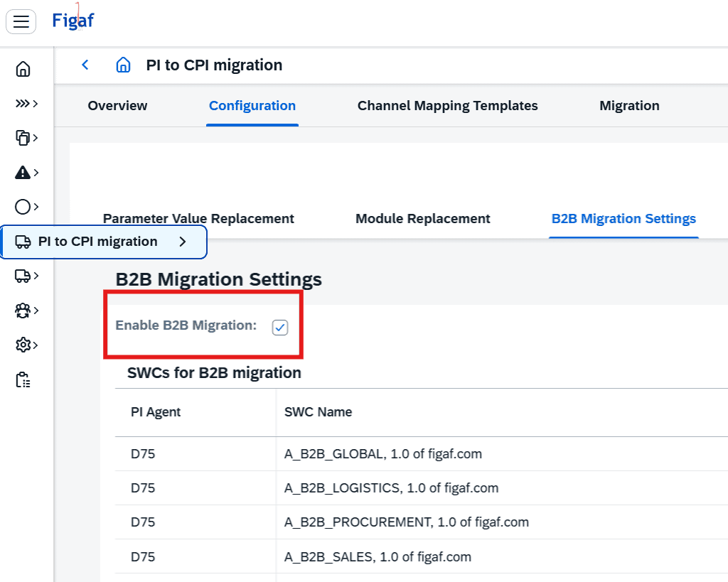Open the warning triangle sidebar icon

pyautogui.click(x=22, y=172)
